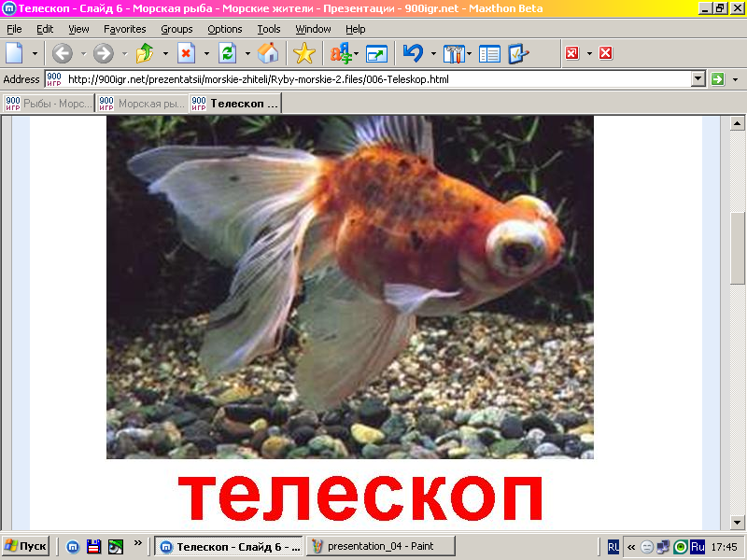This screenshot has height=560, width=747.
Task: Open the Groups menu
Action: [176, 29]
